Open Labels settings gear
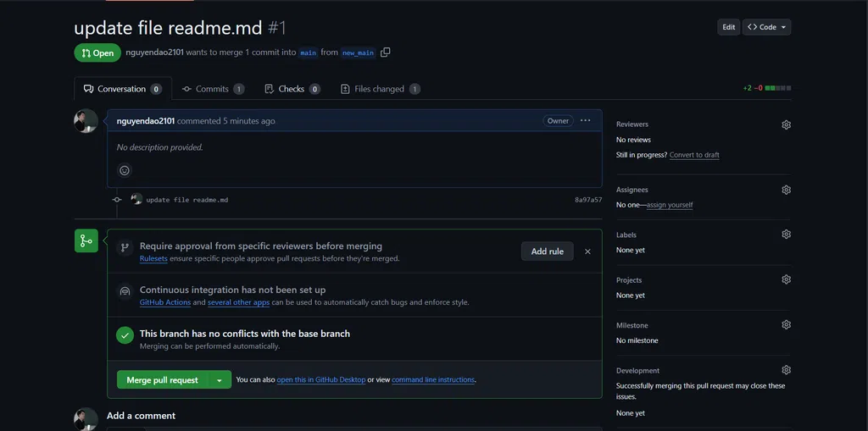This screenshot has width=868, height=431. point(786,234)
